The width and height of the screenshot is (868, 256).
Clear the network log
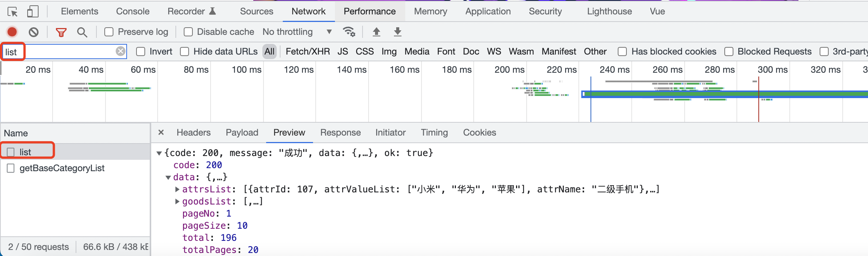coord(34,32)
